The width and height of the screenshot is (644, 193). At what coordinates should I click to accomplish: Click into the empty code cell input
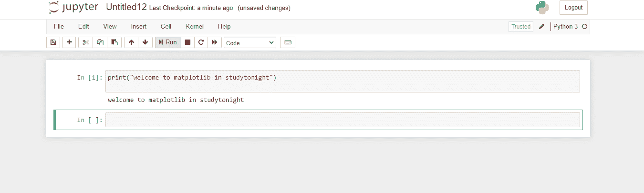[343, 120]
